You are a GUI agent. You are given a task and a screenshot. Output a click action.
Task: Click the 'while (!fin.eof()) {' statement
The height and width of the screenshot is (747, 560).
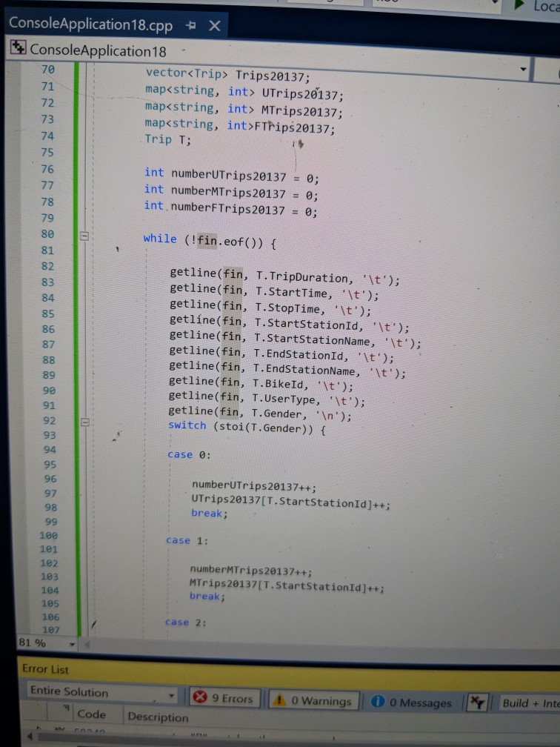point(210,241)
